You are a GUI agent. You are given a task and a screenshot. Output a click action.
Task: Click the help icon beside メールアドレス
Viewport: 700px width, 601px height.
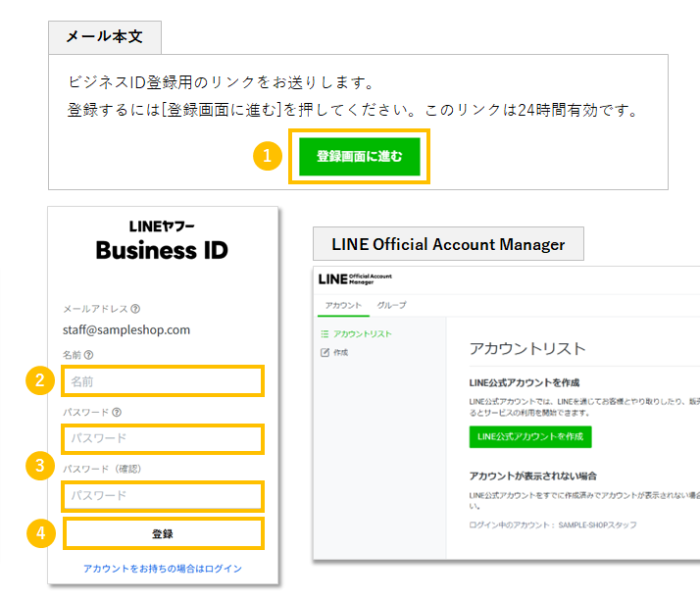click(x=135, y=308)
